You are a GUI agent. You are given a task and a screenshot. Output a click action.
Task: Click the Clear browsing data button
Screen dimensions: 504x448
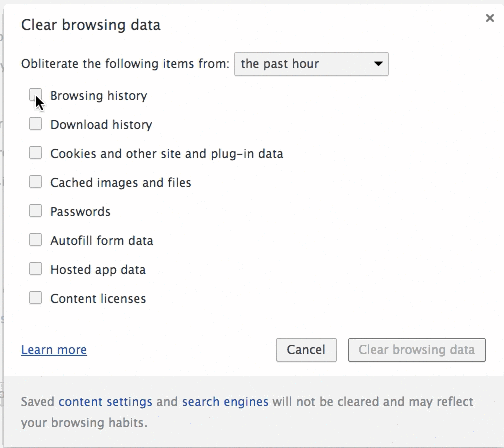[417, 350]
